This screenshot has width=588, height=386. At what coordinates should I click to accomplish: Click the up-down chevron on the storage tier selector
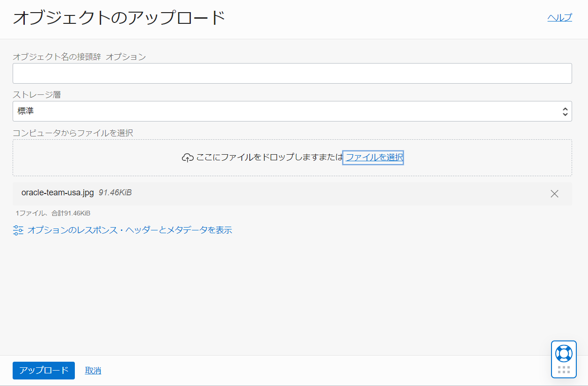(x=566, y=111)
